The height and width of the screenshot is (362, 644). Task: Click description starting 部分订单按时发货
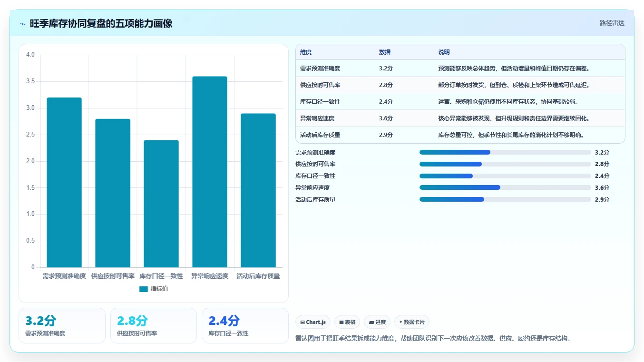[514, 85]
